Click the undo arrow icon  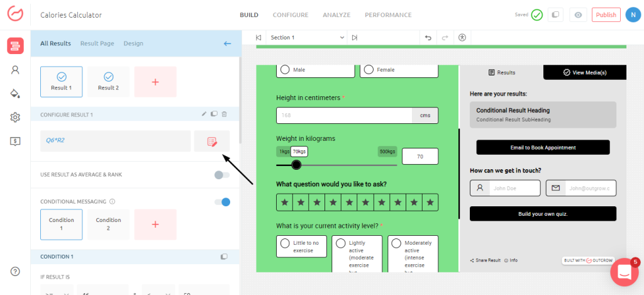(428, 37)
